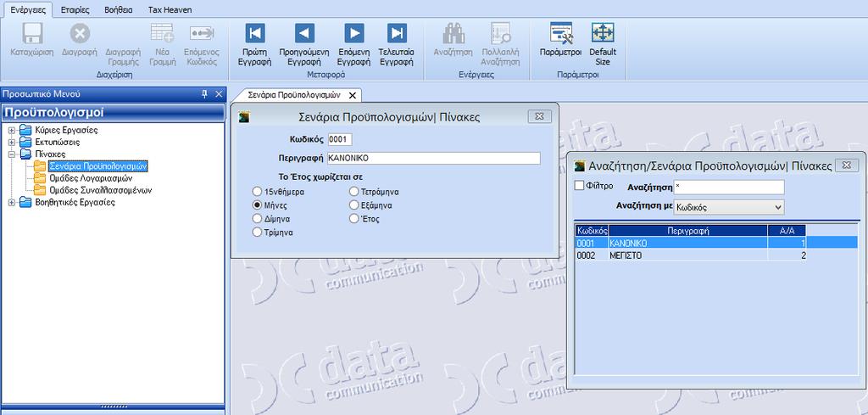Click the Αναζήτηση binoculars icon
This screenshot has height=415, width=868.
click(x=453, y=34)
